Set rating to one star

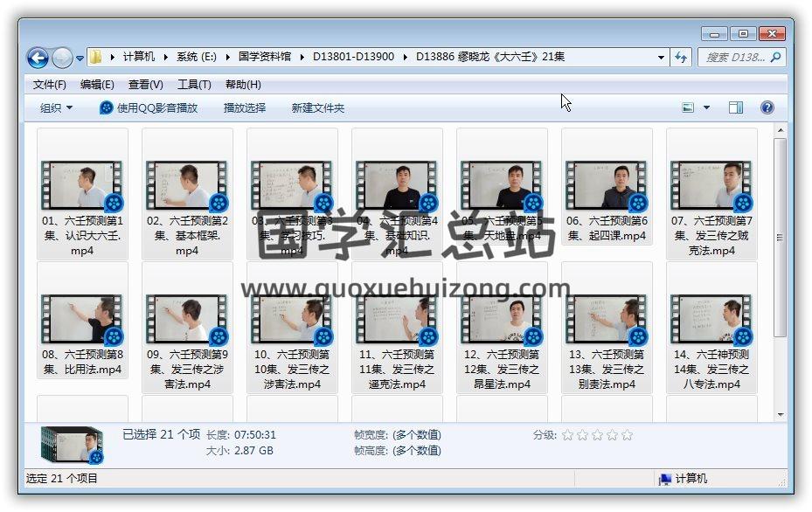(x=567, y=435)
